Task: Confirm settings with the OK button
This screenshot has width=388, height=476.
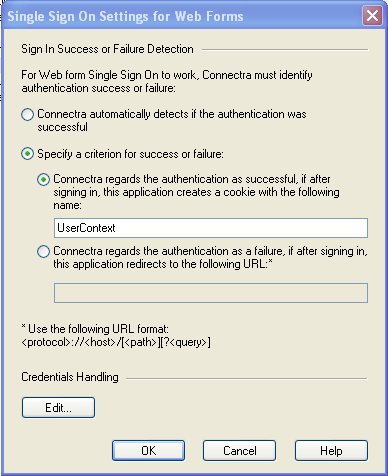Action: point(148,451)
